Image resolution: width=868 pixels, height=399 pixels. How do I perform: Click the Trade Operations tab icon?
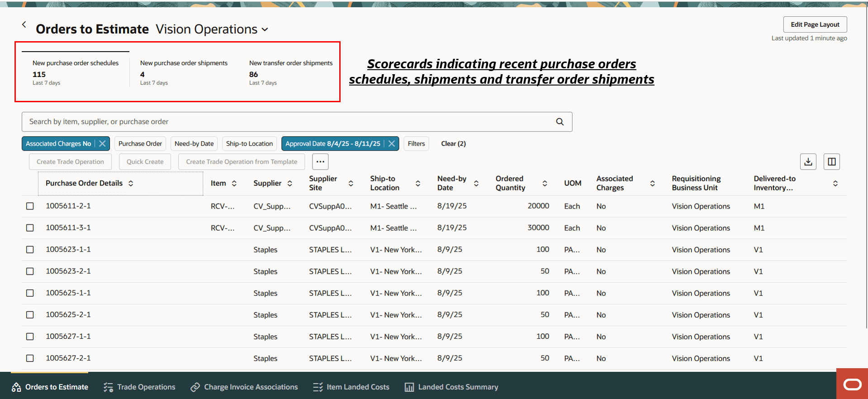[x=108, y=387]
